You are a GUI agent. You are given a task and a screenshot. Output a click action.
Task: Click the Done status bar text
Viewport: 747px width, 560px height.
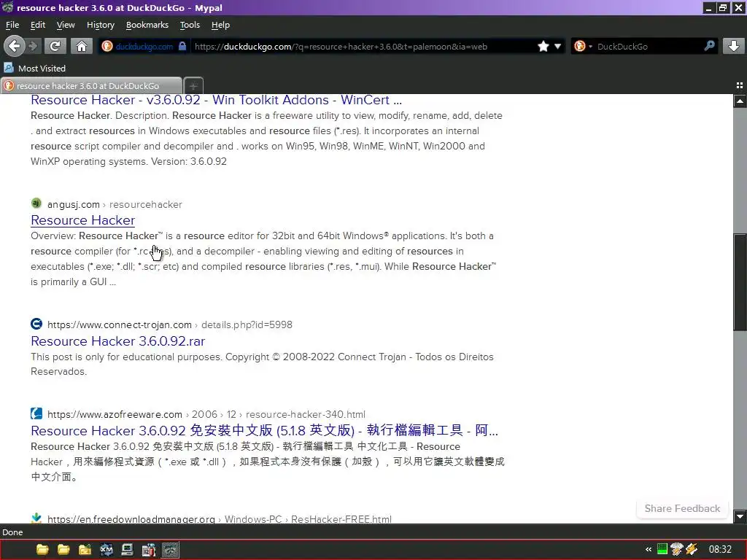pyautogui.click(x=12, y=532)
